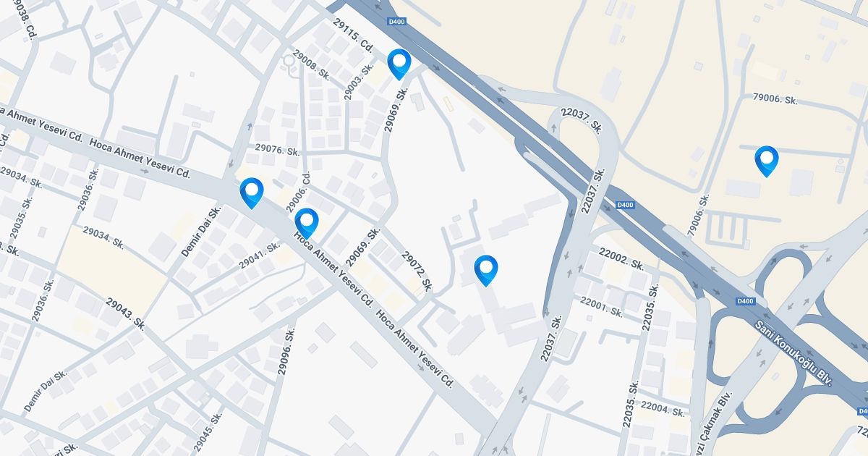Screen dimensions: 868x456
Task: Open the pin in the central building complex
Action: click(x=486, y=270)
